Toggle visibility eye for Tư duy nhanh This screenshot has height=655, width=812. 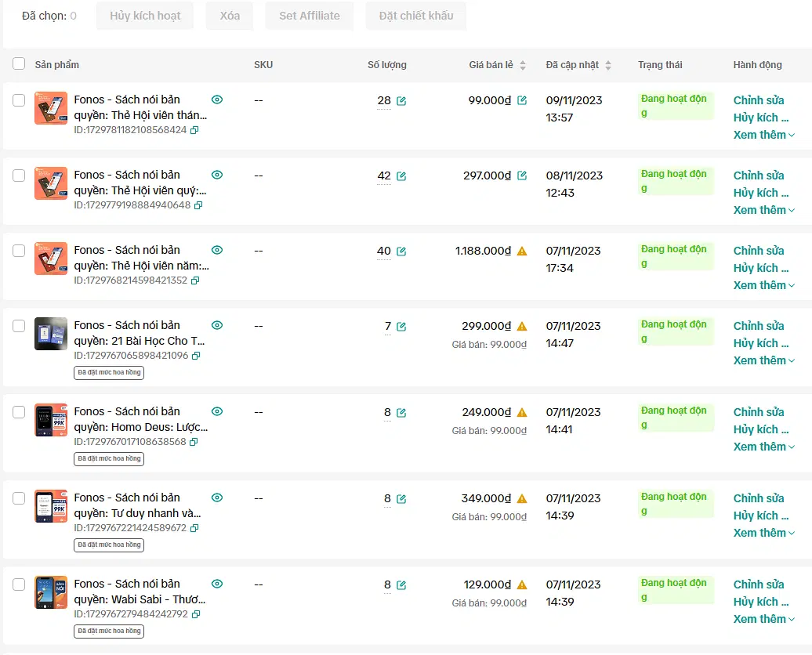click(x=218, y=498)
